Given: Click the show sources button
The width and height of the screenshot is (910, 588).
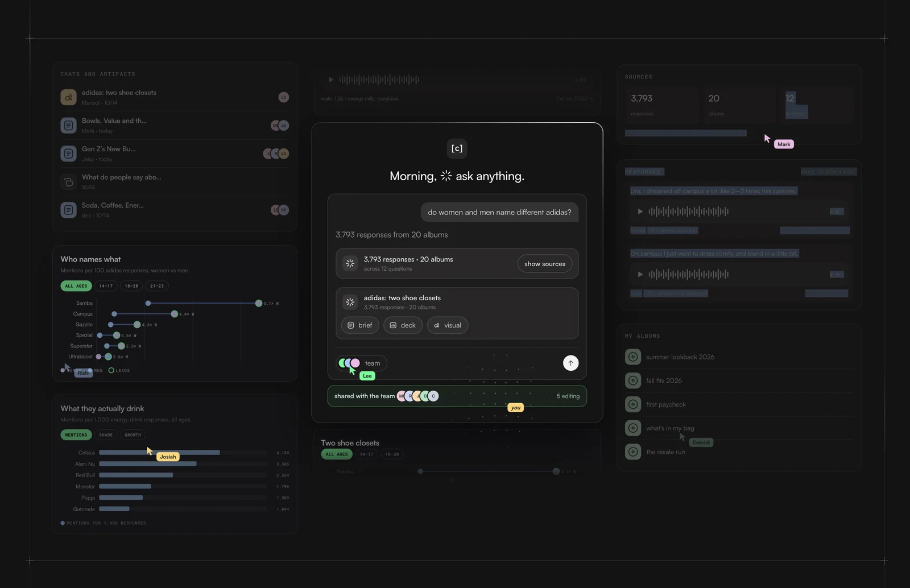Looking at the screenshot, I should pos(545,264).
